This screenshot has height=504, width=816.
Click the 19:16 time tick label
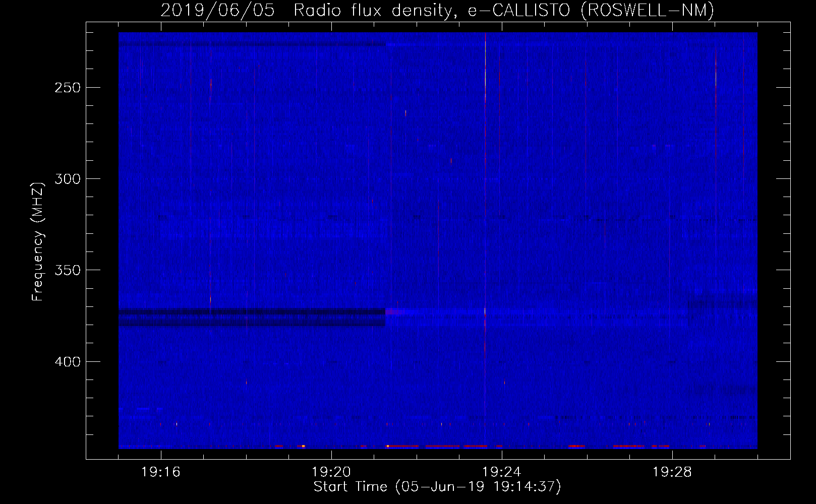coord(161,472)
